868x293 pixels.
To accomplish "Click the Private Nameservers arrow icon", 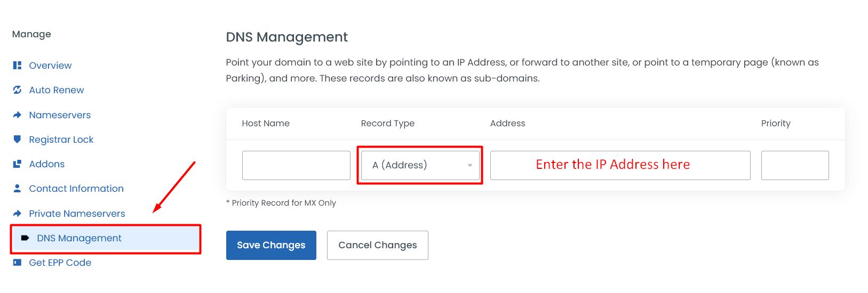I will (17, 214).
